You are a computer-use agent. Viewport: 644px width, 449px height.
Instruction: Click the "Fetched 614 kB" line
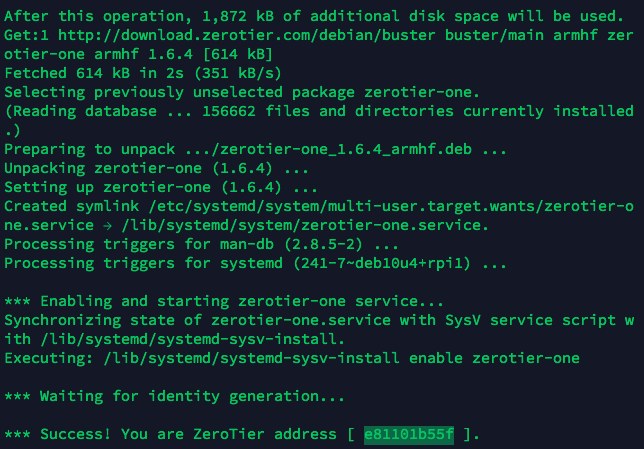click(143, 74)
